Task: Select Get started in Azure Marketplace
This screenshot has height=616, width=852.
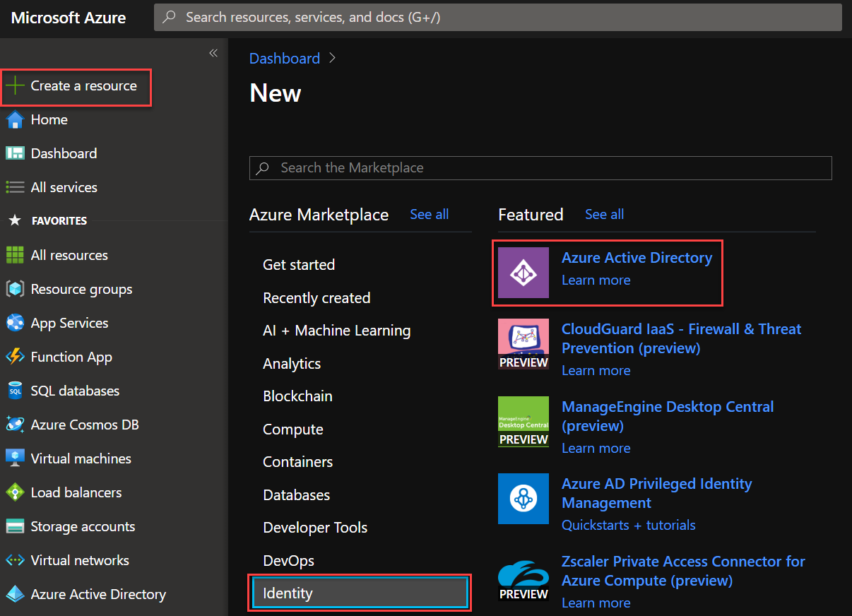Action: tap(299, 265)
